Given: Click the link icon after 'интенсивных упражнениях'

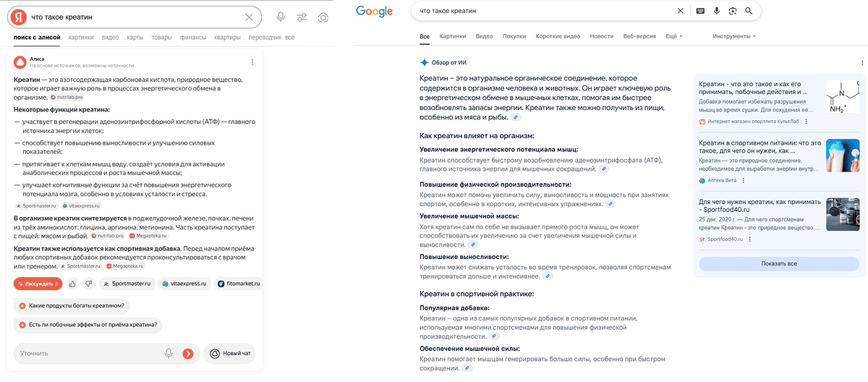Looking at the screenshot, I should pyautogui.click(x=610, y=204).
